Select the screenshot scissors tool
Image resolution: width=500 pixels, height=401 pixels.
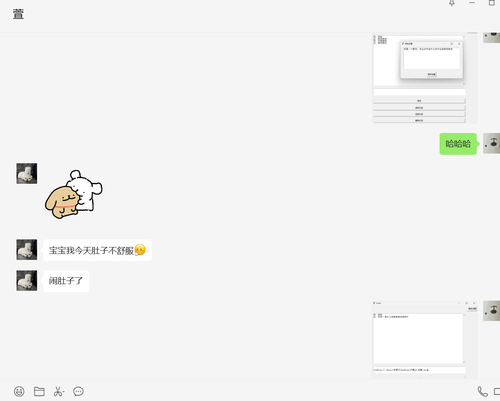coord(58,391)
